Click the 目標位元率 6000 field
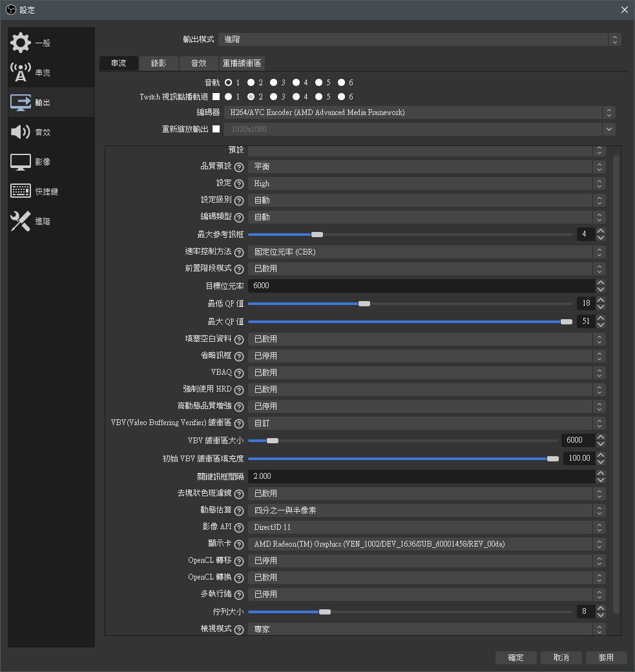Image resolution: width=635 pixels, height=672 pixels. pyautogui.click(x=422, y=286)
